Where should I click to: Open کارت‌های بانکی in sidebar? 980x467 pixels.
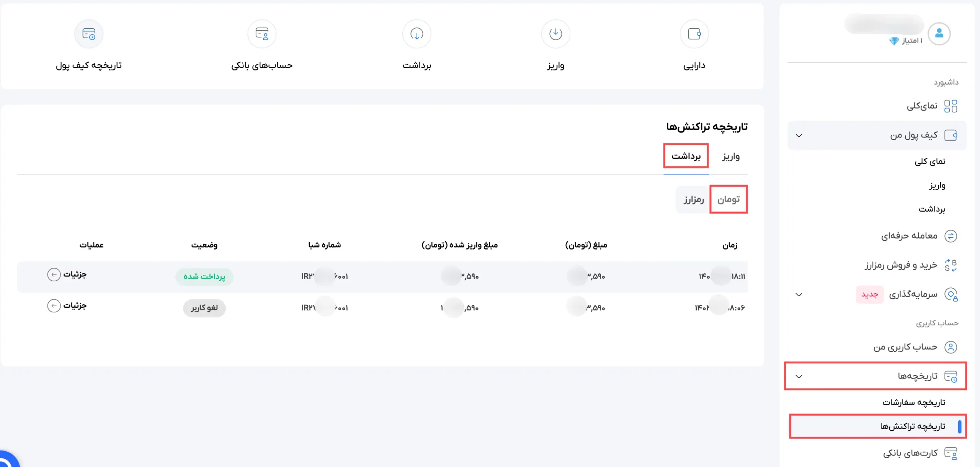[x=910, y=453]
